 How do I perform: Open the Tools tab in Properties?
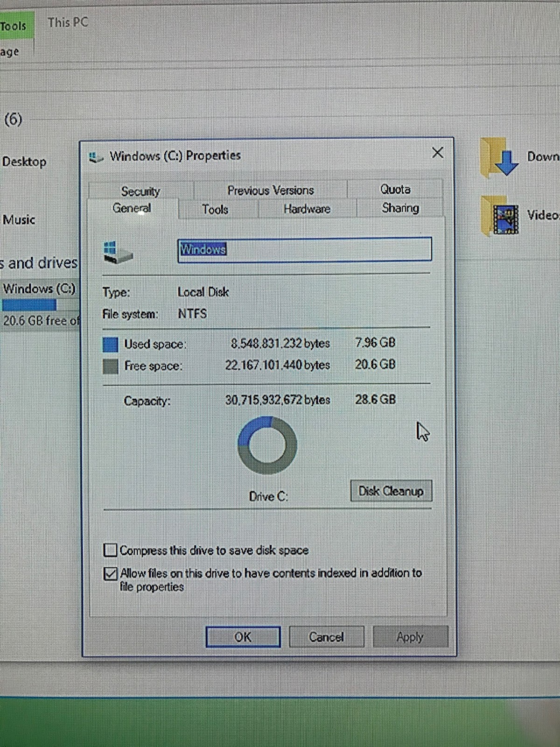[x=215, y=209]
